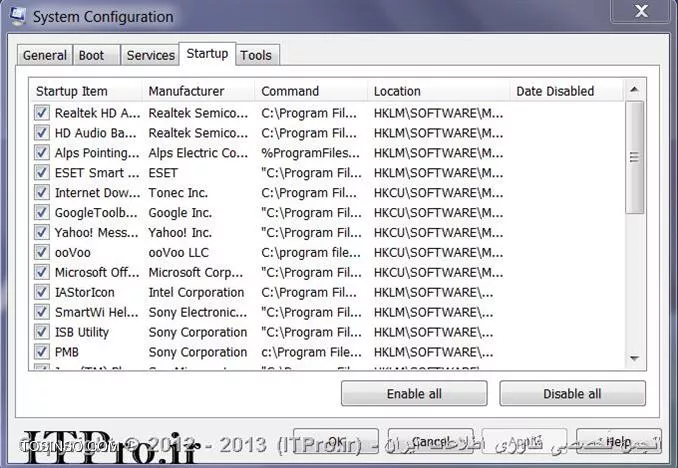Open the Tools tab

256,55
